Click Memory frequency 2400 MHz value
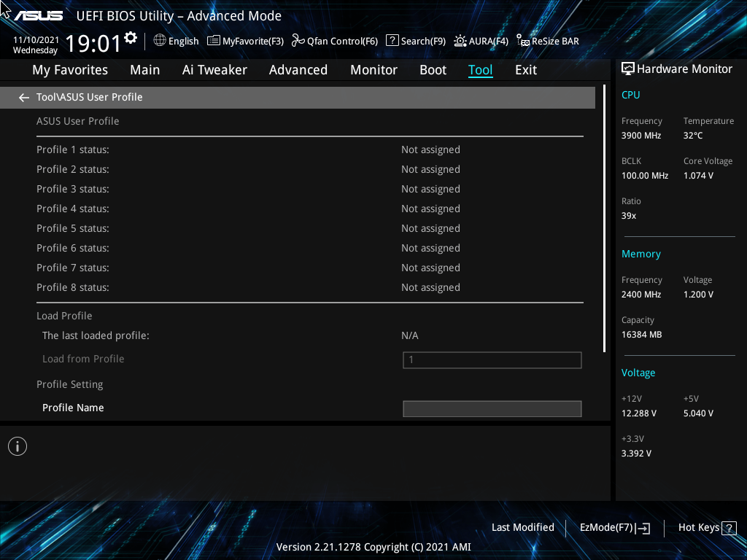The width and height of the screenshot is (747, 560). (x=641, y=295)
